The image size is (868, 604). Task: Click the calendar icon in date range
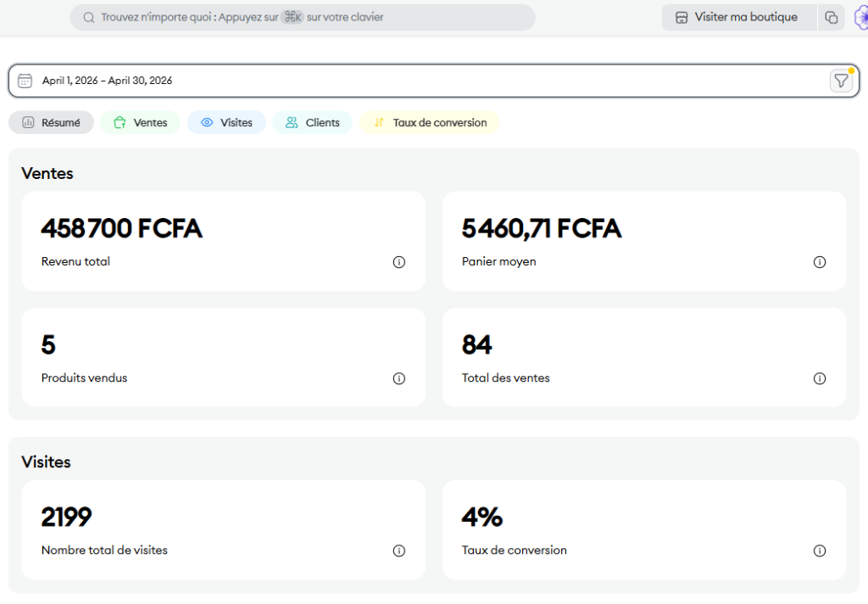tap(25, 81)
